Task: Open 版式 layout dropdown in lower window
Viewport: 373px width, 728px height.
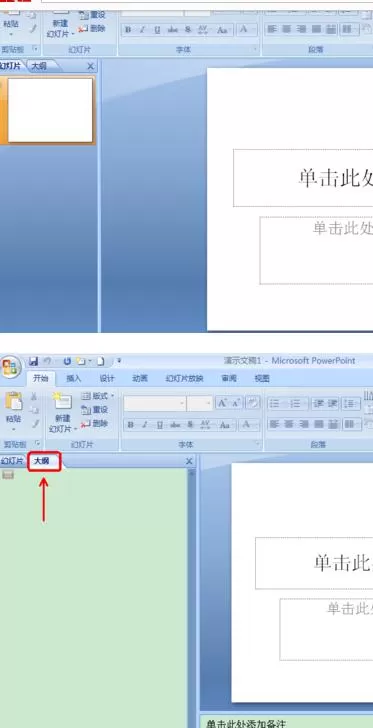Action: [98, 396]
